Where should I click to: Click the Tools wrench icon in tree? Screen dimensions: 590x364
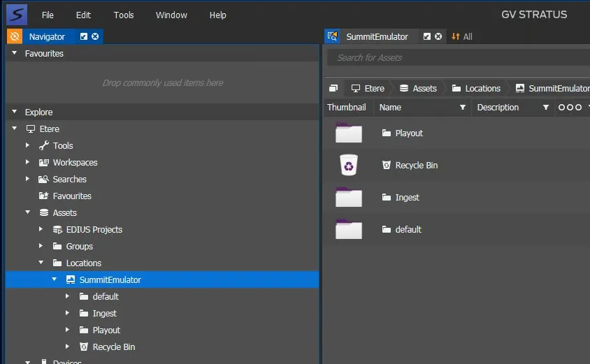coord(44,145)
